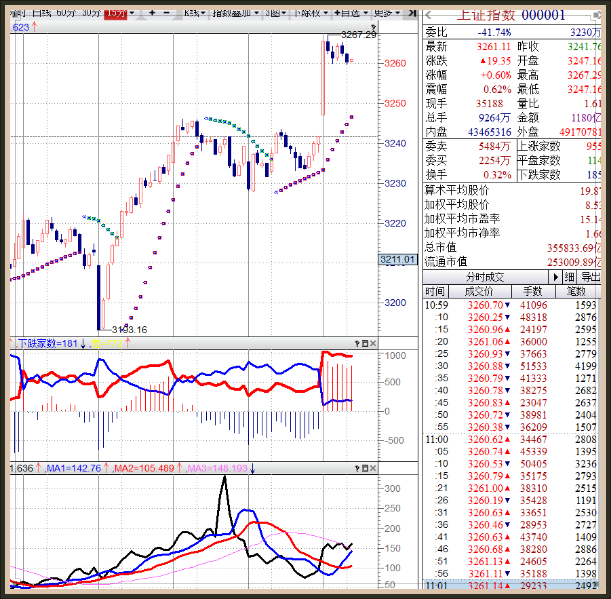The width and height of the screenshot is (611, 599).
Task: Switch to the 60分 period
Action: pyautogui.click(x=66, y=13)
